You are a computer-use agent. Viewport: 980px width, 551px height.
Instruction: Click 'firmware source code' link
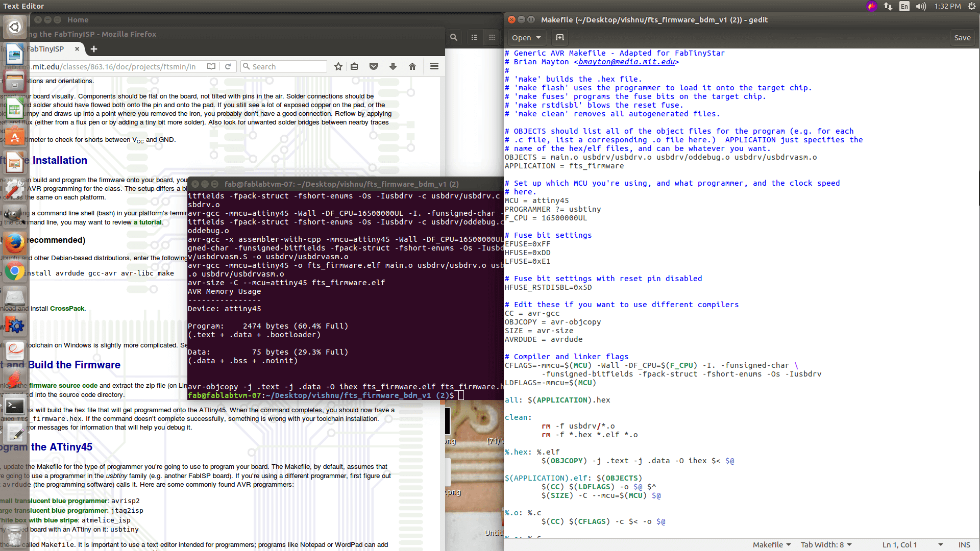63,386
